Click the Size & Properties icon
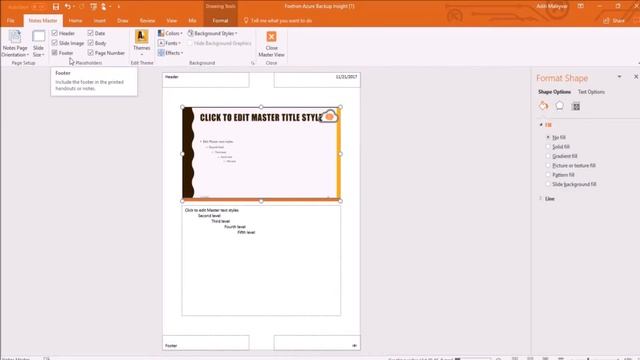The image size is (640, 360). click(x=576, y=106)
